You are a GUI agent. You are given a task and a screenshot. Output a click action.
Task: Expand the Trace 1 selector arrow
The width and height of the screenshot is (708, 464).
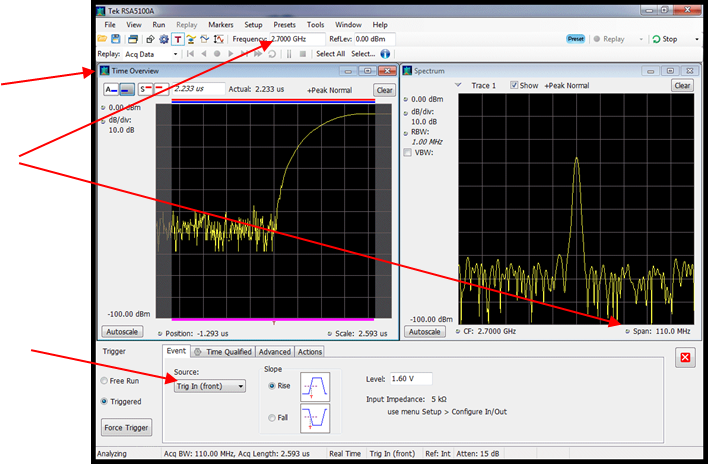point(457,86)
